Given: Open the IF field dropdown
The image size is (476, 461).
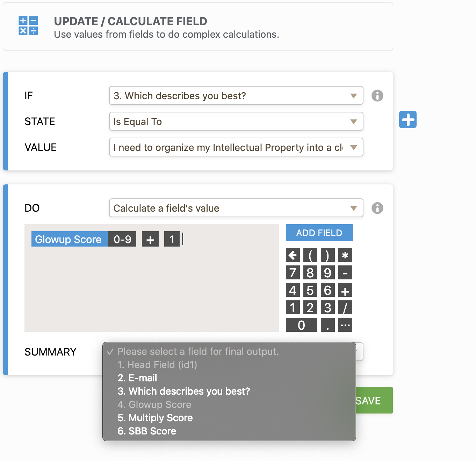Looking at the screenshot, I should coord(236,95).
